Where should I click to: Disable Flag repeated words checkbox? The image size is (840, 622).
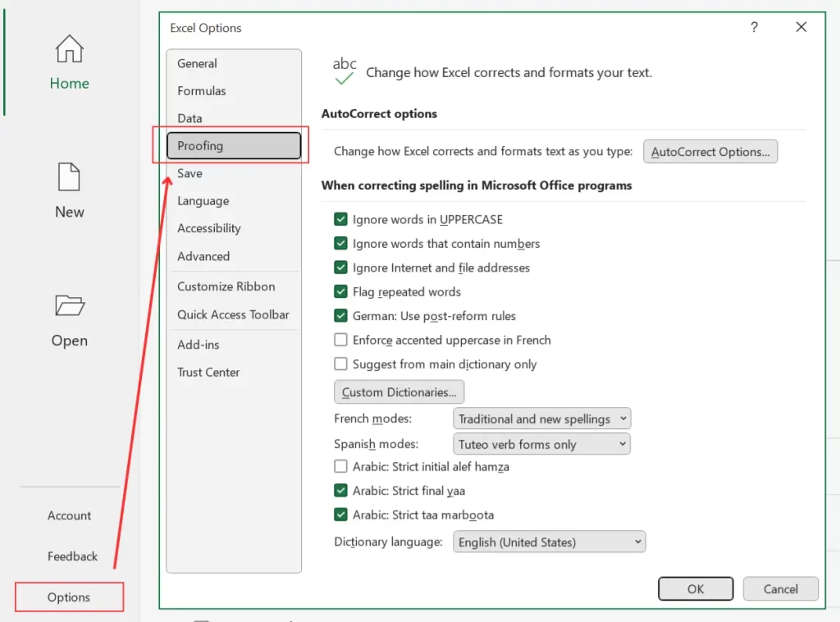click(340, 291)
